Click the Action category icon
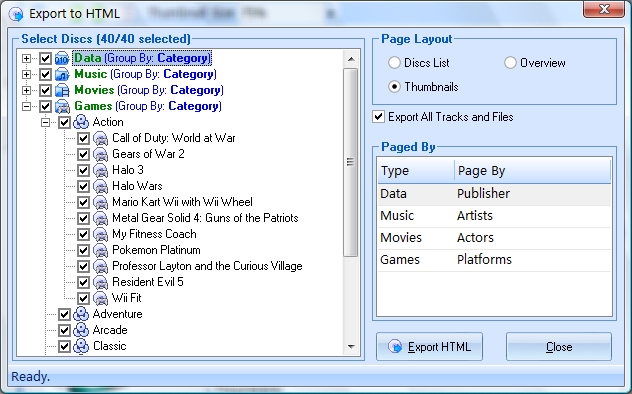Image resolution: width=632 pixels, height=394 pixels. 81,122
